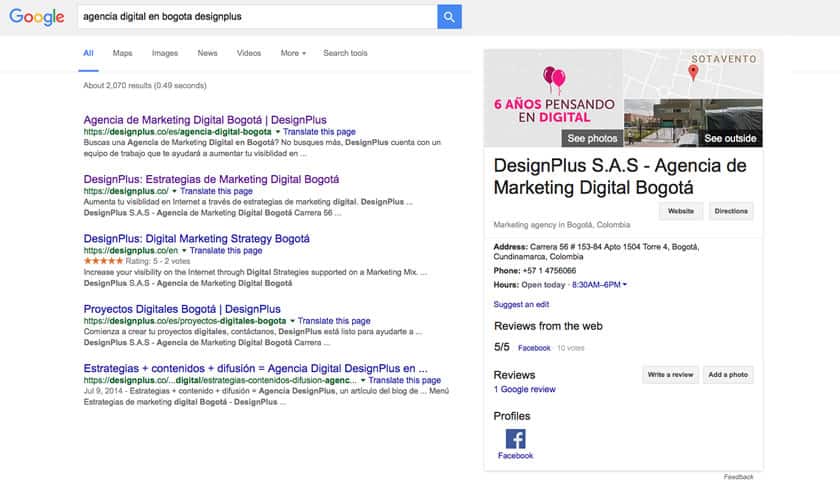Expand arrow beside estrategias-contenidos-difusion URL

pos(363,380)
